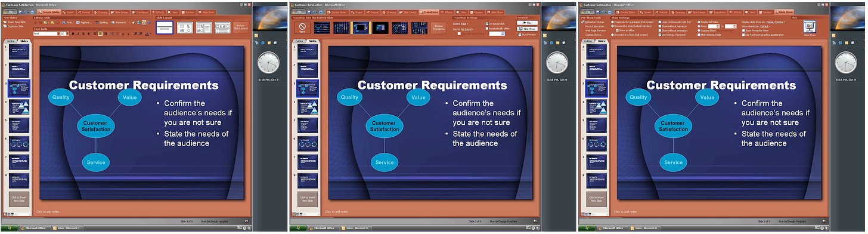Click the Play preview button
Screen dimensions: 868x234
527,23
